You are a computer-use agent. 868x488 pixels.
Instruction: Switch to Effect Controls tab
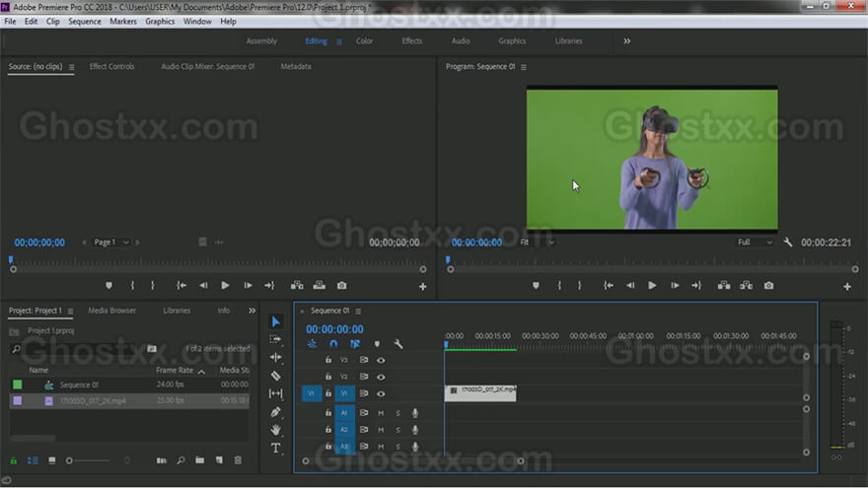(111, 66)
